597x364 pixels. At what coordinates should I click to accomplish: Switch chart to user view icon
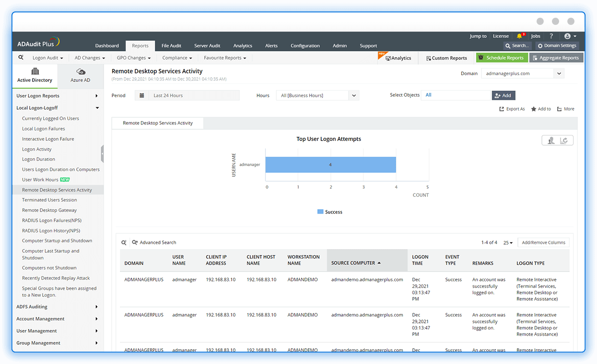(551, 140)
